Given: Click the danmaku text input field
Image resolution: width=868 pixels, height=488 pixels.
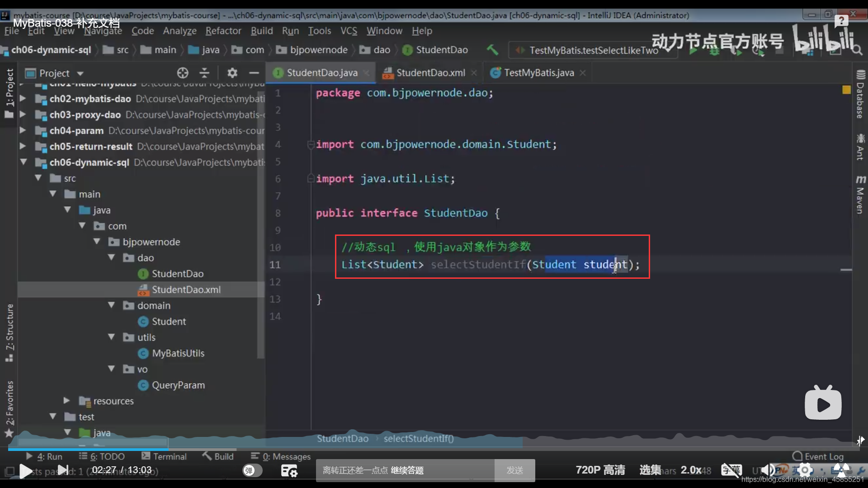Looking at the screenshot, I should [405, 470].
